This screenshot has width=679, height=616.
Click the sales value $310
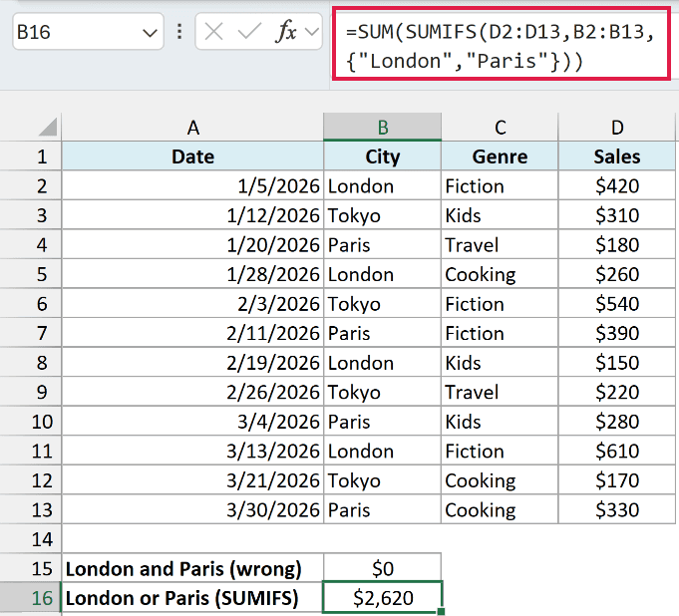point(617,215)
